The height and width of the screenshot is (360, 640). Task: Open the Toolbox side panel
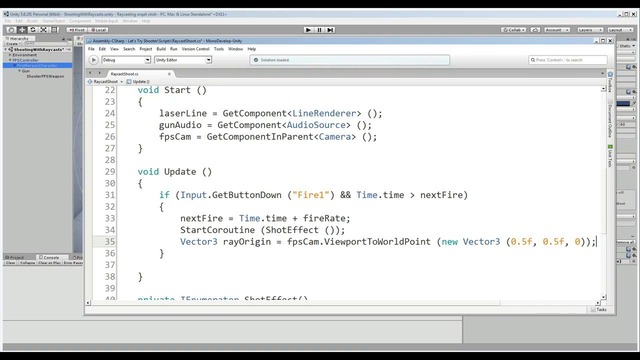click(610, 82)
